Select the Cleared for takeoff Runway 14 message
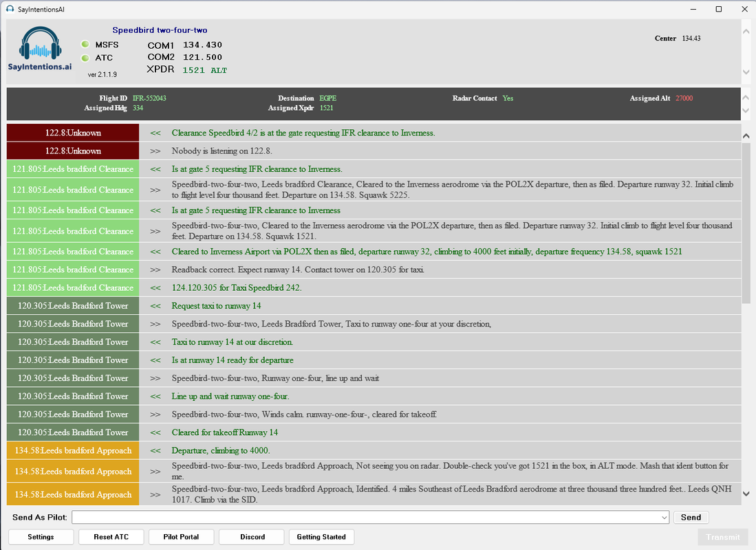This screenshot has width=756, height=550. [x=225, y=432]
